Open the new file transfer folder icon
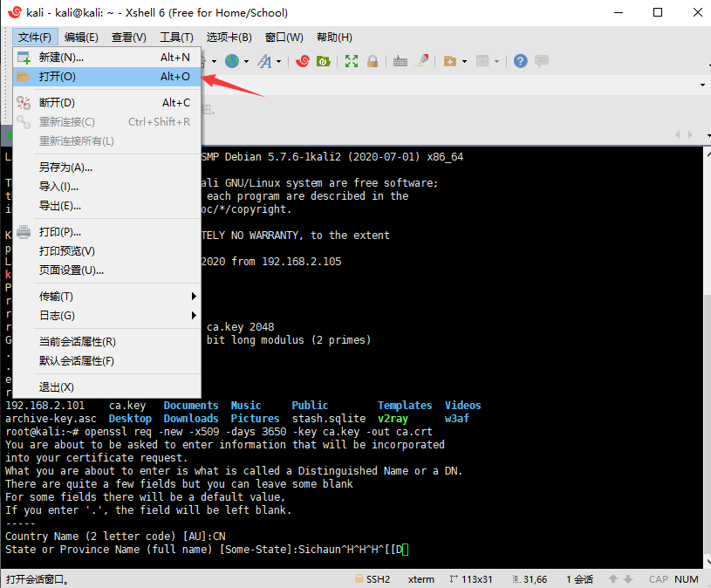This screenshot has width=711, height=588. pyautogui.click(x=450, y=62)
